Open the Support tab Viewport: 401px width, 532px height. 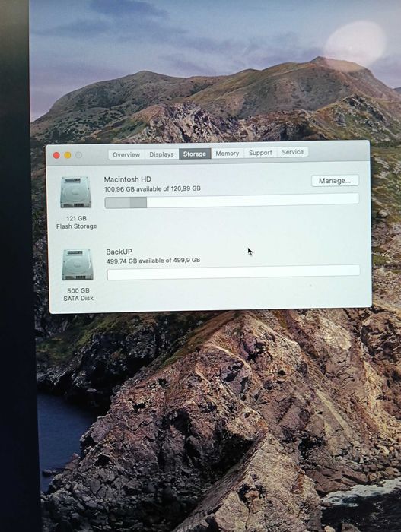[260, 153]
